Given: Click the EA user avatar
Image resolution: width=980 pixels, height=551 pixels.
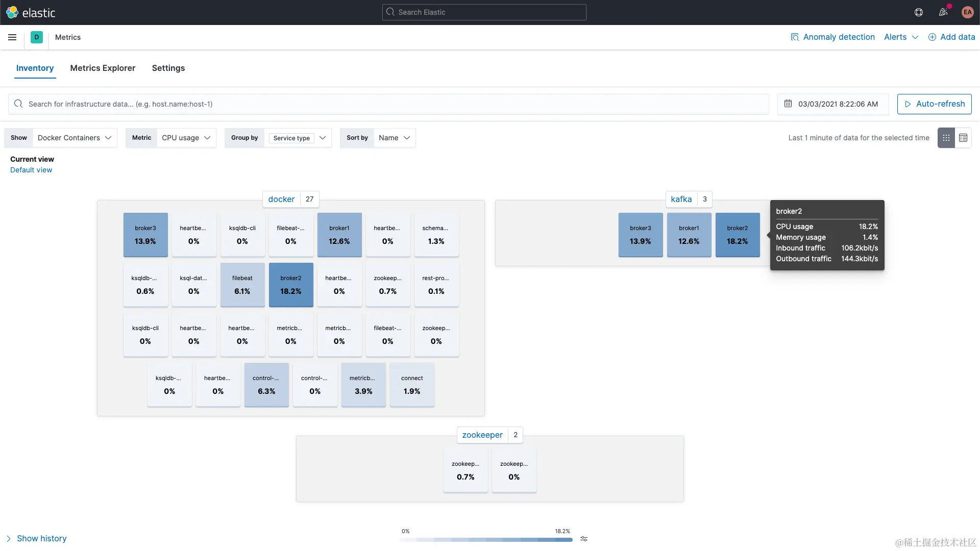Looking at the screenshot, I should pos(967,12).
